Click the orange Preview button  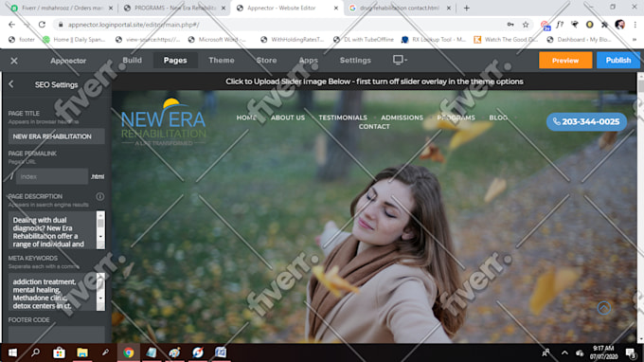565,61
